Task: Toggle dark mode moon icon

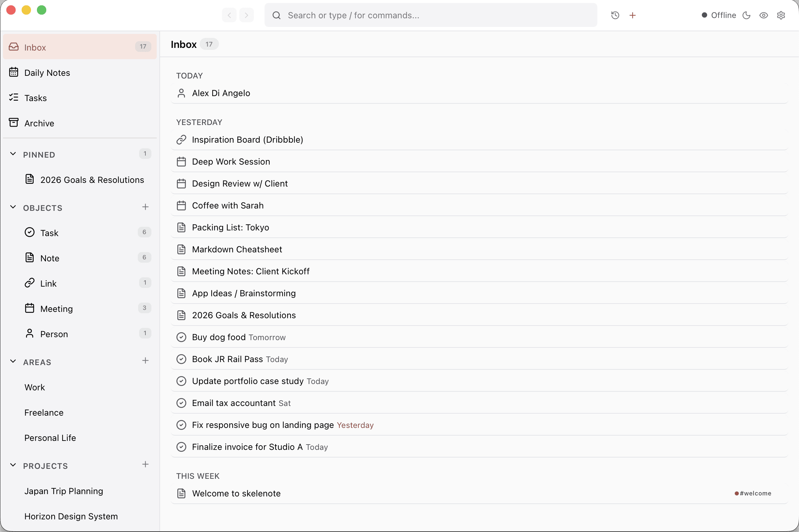Action: pos(746,15)
